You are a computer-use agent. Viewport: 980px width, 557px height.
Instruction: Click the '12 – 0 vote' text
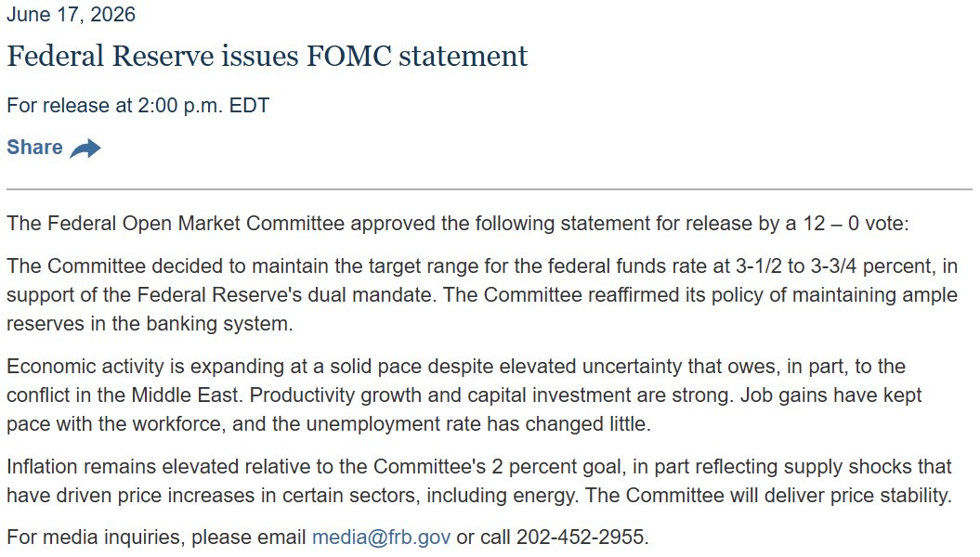853,224
